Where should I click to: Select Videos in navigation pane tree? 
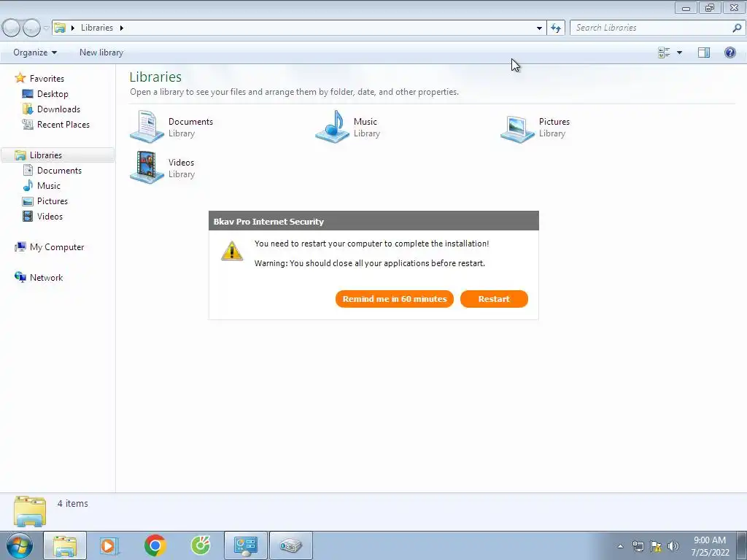(x=50, y=216)
